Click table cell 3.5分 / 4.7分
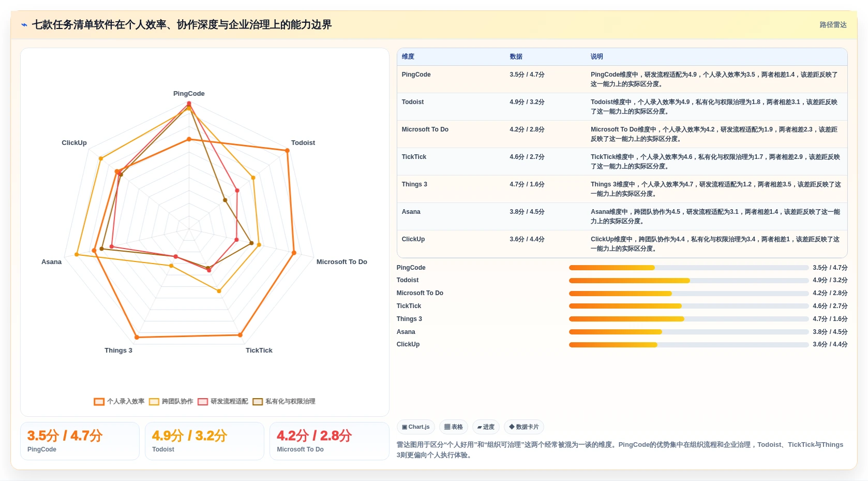This screenshot has width=868, height=481. coord(527,75)
